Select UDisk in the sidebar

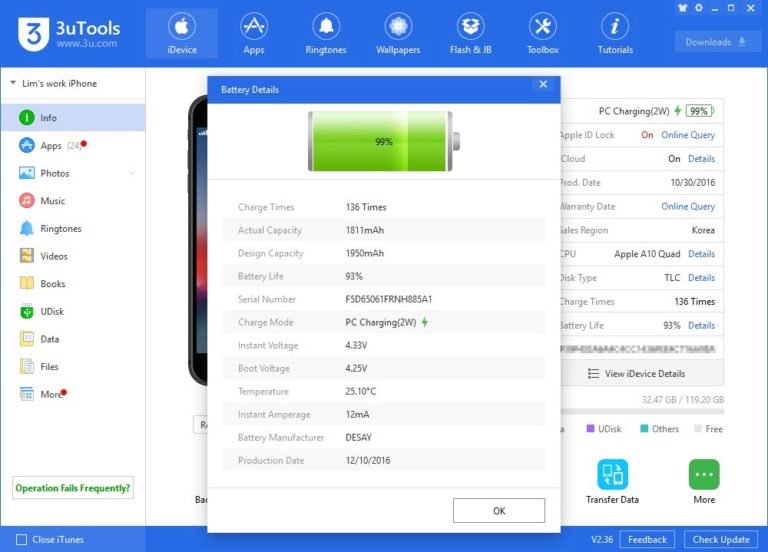[73, 311]
